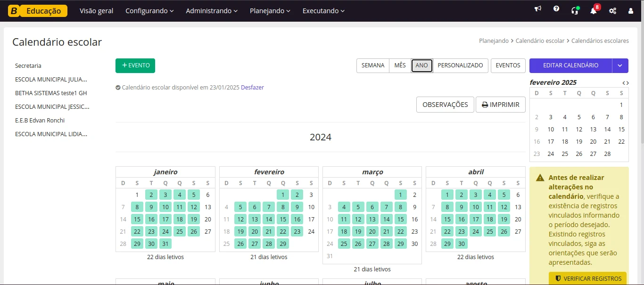Click April 30 in the abril calendar
The height and width of the screenshot is (285, 644).
pyautogui.click(x=462, y=244)
